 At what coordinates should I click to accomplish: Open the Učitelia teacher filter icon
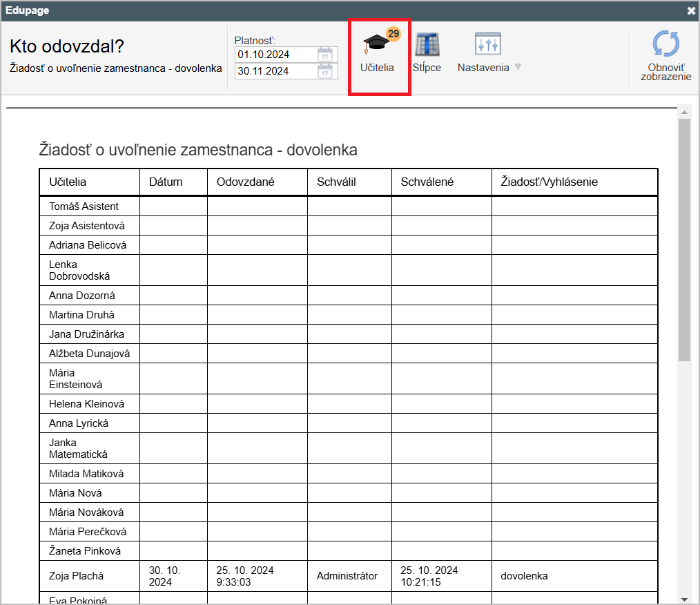click(x=376, y=44)
